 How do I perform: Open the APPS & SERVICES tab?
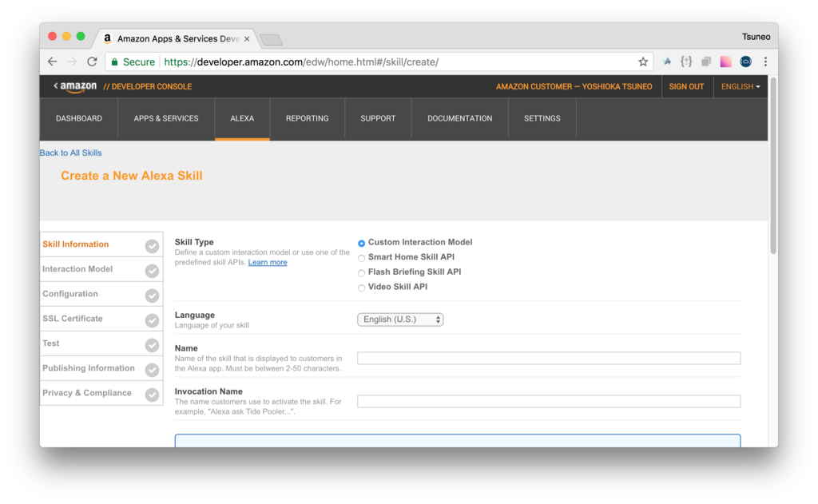166,118
